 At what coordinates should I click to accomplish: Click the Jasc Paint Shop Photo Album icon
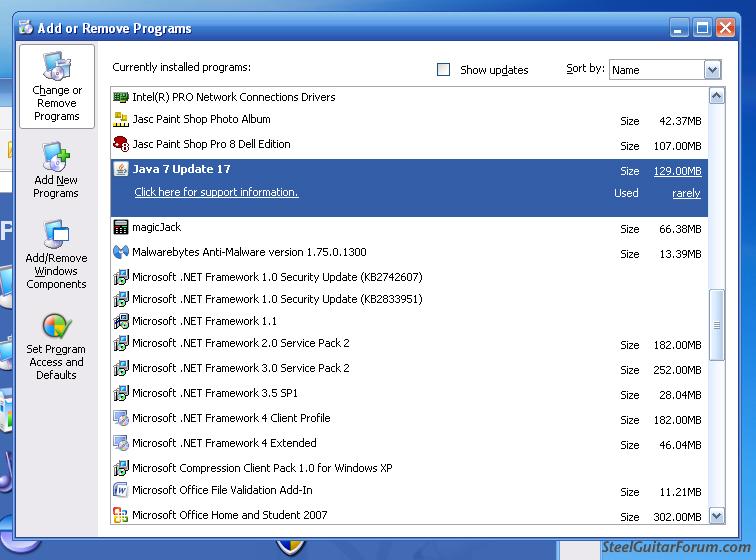pyautogui.click(x=121, y=119)
